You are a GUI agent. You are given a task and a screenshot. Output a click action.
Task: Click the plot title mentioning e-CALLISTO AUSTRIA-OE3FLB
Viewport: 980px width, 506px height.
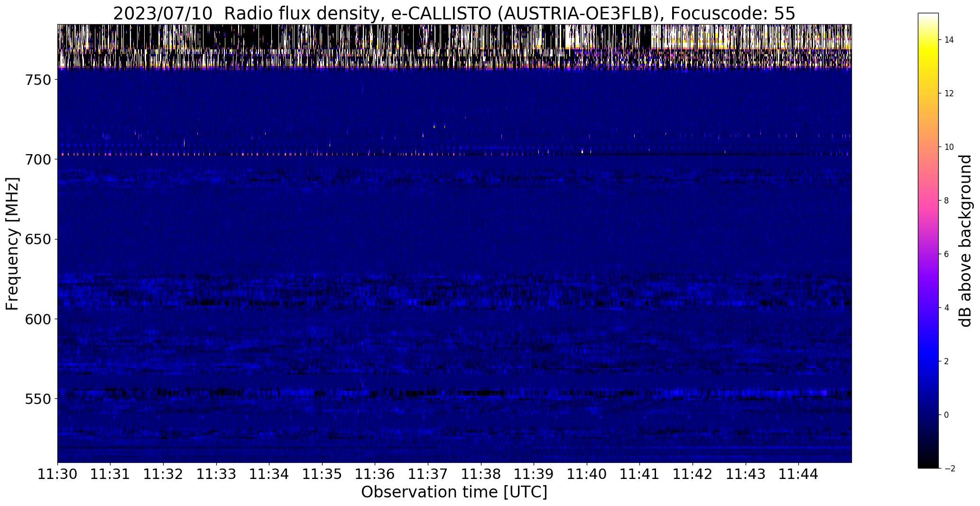[454, 14]
